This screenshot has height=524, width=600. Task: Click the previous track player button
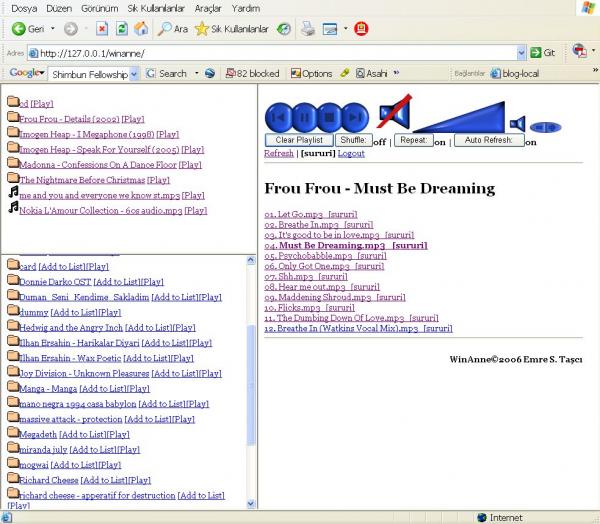coord(280,118)
